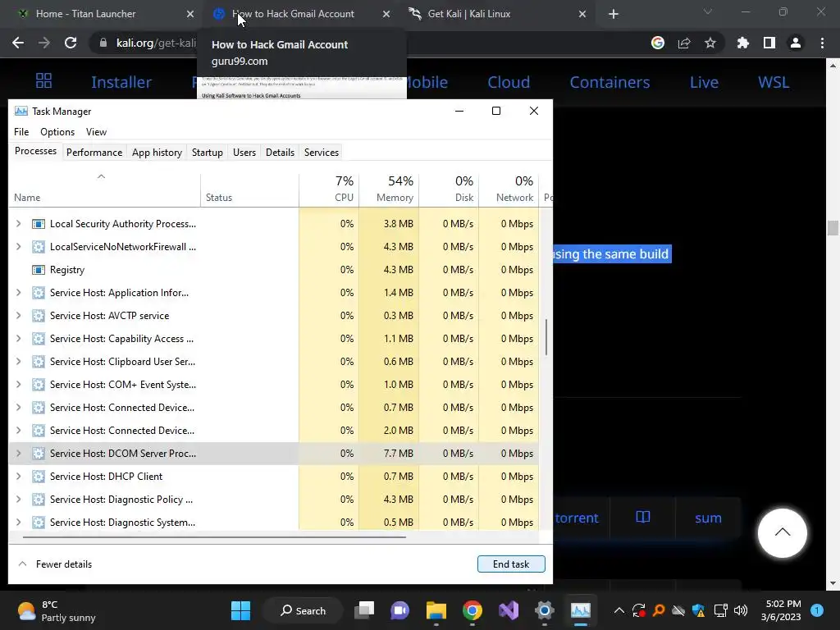The image size is (840, 630).
Task: Click Task Manager icon on taskbar
Action: pos(580,610)
